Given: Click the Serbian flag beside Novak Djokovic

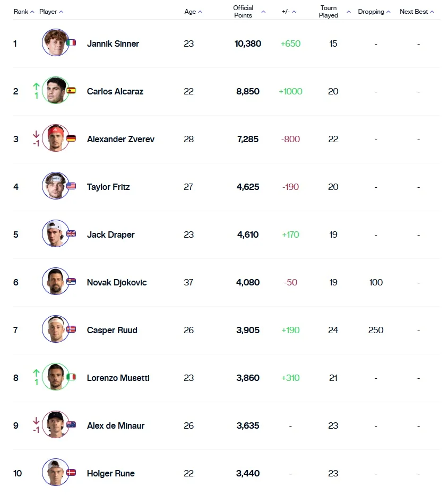Looking at the screenshot, I should (x=71, y=282).
